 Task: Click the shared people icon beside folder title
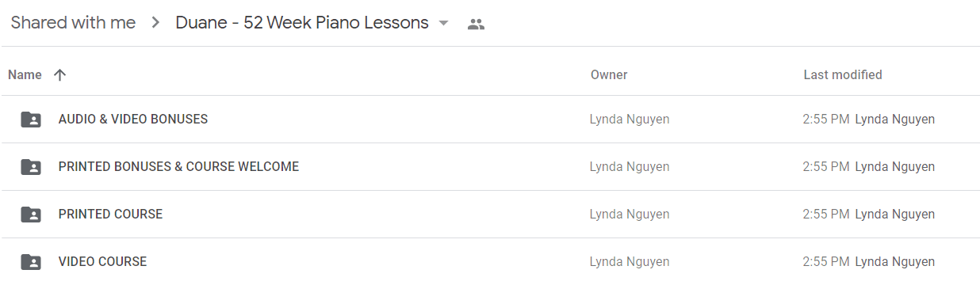click(x=476, y=24)
